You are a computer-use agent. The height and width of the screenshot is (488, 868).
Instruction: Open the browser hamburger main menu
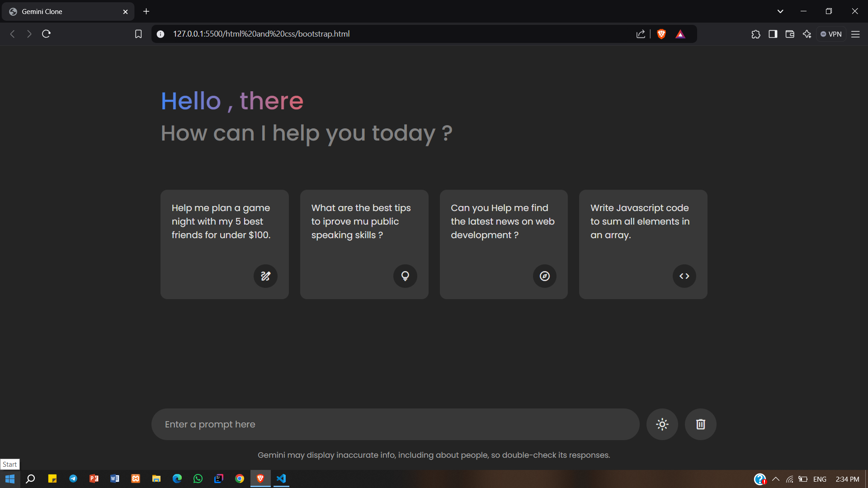coord(855,34)
